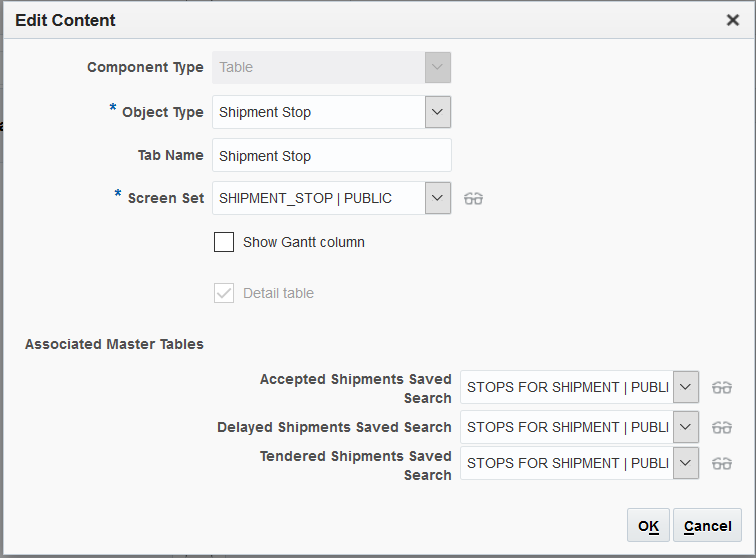Toggle the Detail table checkbox
Screen dimensions: 756x558
click(x=224, y=293)
